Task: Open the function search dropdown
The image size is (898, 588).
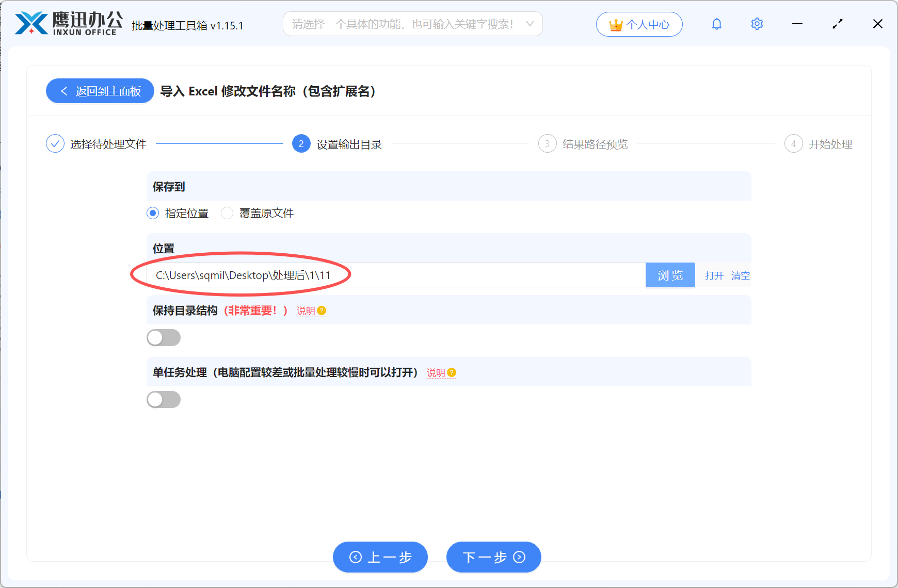Action: pyautogui.click(x=412, y=24)
